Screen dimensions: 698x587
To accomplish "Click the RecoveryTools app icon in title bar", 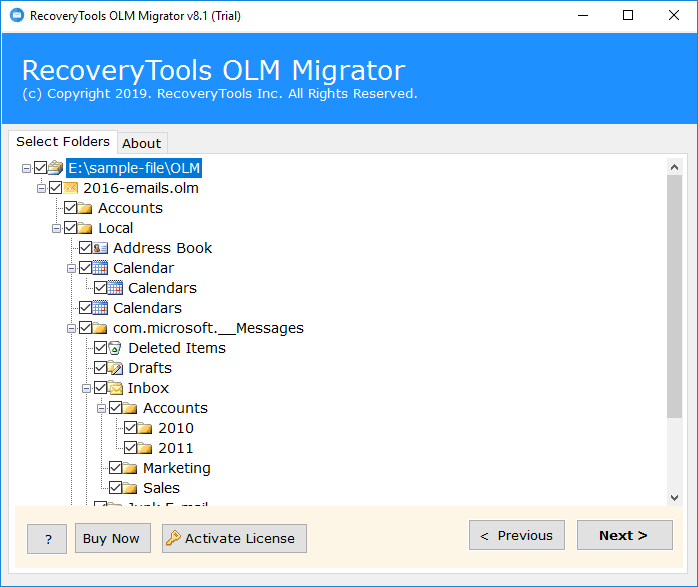I will 17,16.
